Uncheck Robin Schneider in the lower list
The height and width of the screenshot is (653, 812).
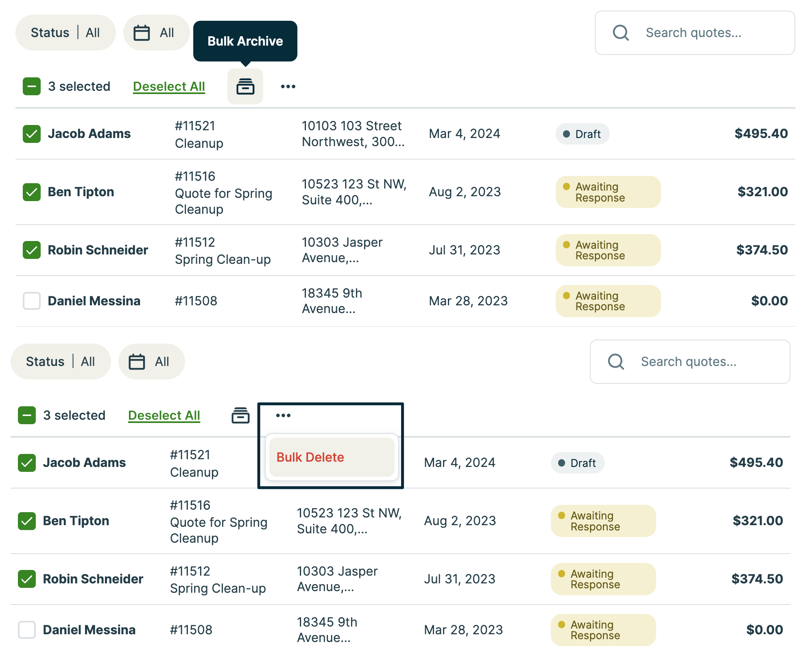pos(27,579)
